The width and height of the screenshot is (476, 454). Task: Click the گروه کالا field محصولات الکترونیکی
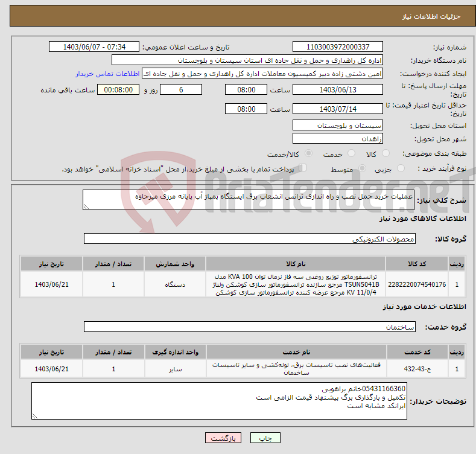(250, 239)
